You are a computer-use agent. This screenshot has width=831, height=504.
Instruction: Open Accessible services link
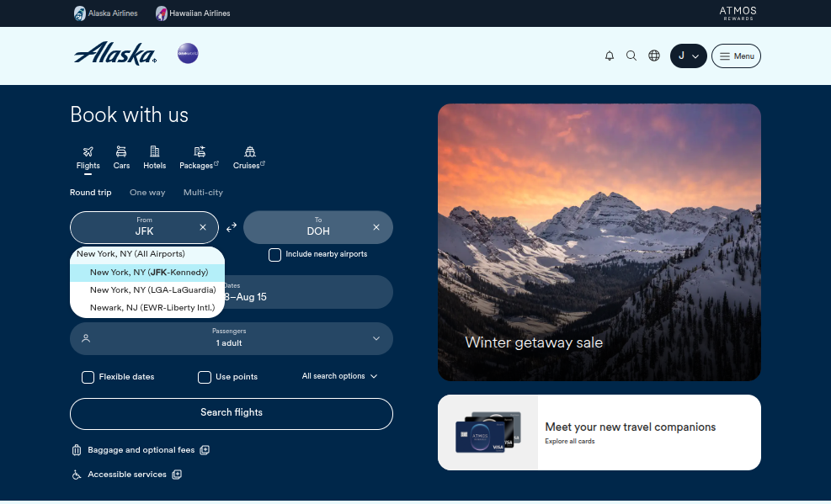click(127, 475)
